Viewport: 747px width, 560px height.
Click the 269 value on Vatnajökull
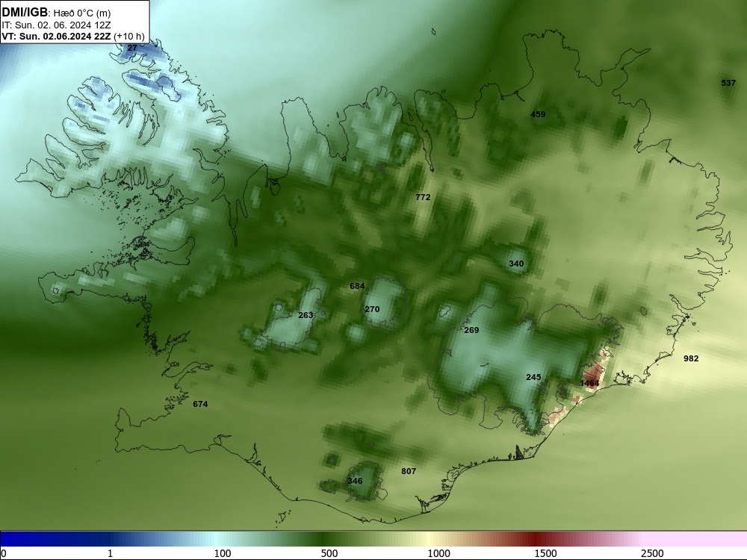point(471,330)
